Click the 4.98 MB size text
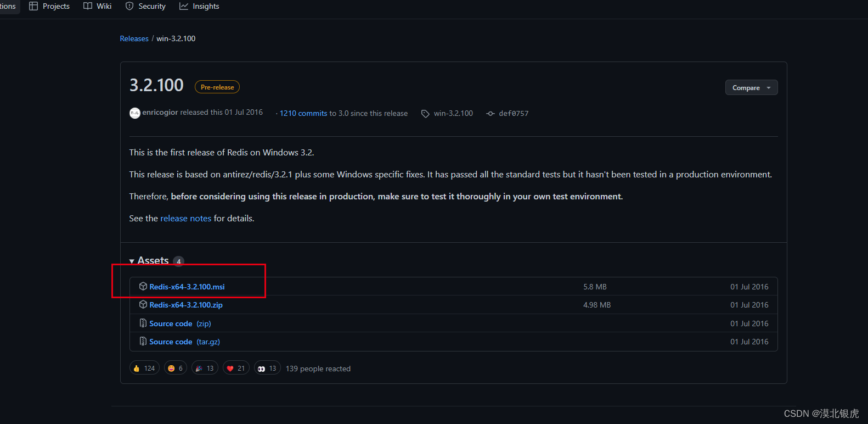Image resolution: width=868 pixels, height=424 pixels. [597, 305]
